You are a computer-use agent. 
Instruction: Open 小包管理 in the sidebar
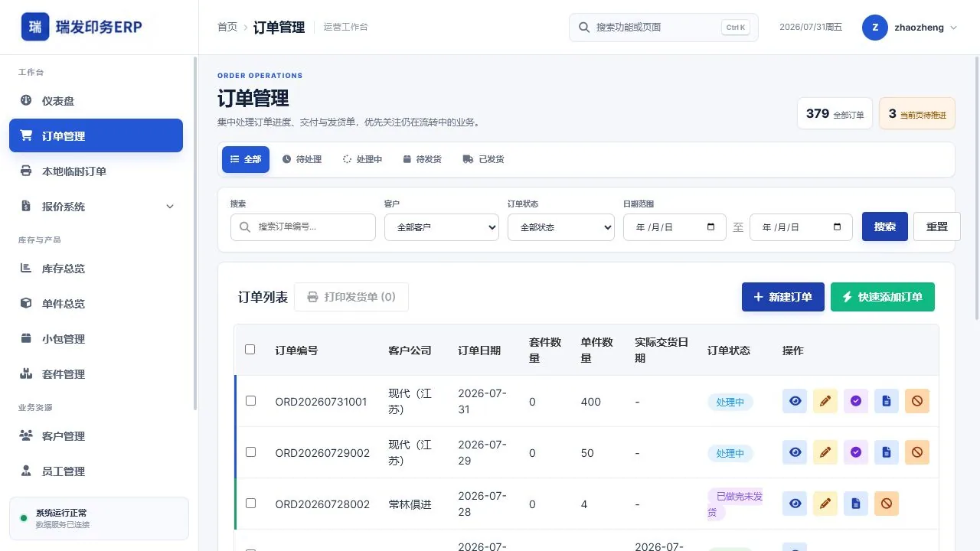coord(96,339)
